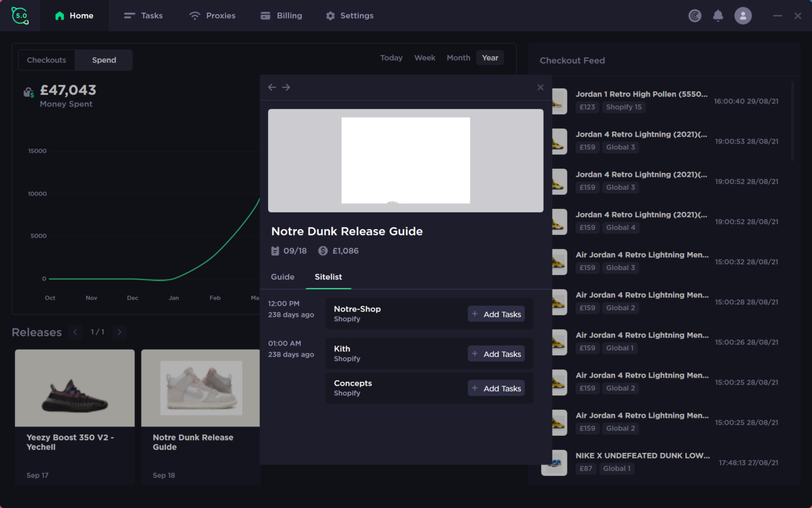Click the checkout feed scrollbar
The height and width of the screenshot is (508, 812).
click(792, 121)
